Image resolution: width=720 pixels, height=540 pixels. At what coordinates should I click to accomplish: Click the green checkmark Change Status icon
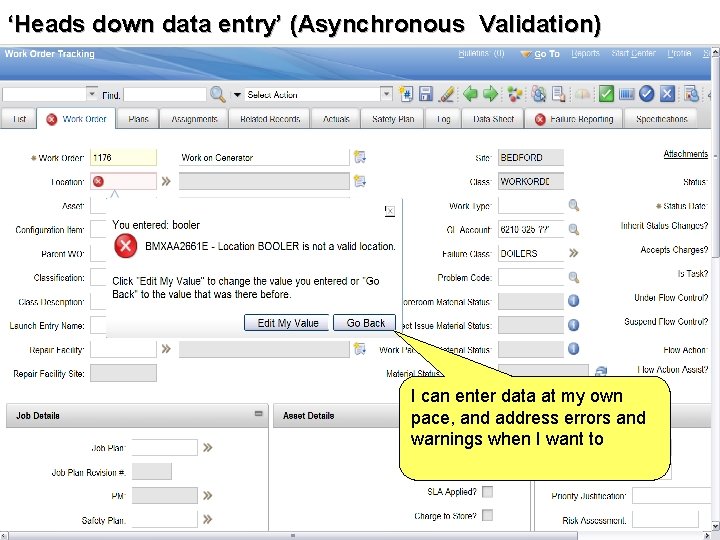click(606, 94)
